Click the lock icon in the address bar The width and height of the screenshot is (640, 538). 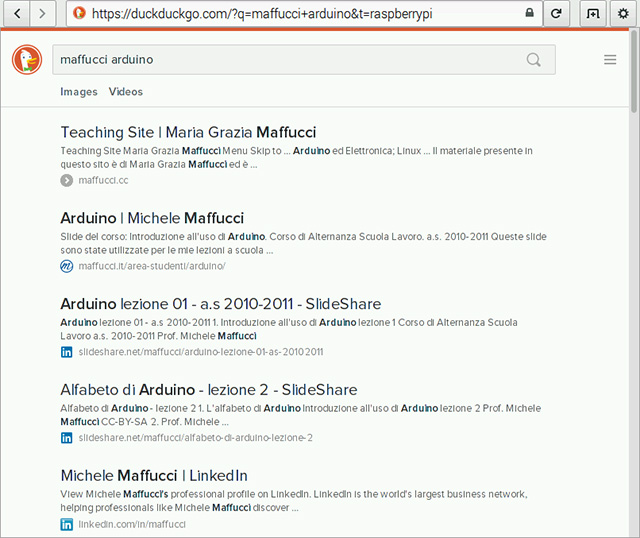[x=529, y=14]
